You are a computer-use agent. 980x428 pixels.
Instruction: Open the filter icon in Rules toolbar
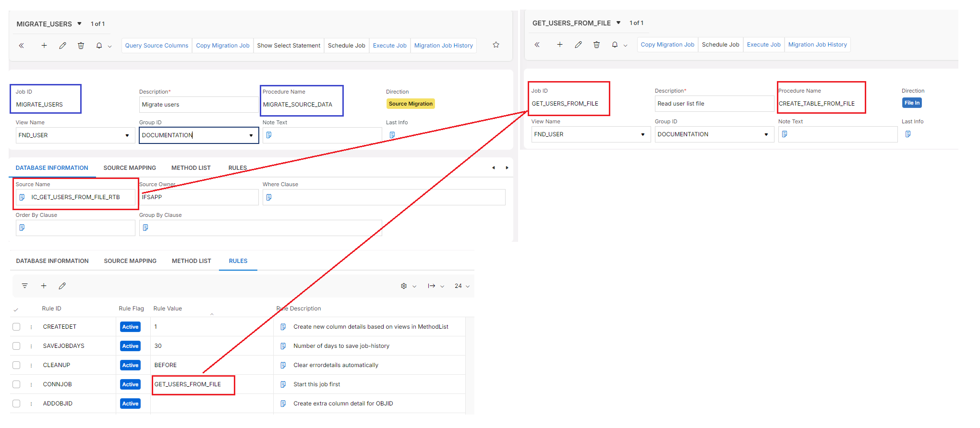(x=24, y=286)
